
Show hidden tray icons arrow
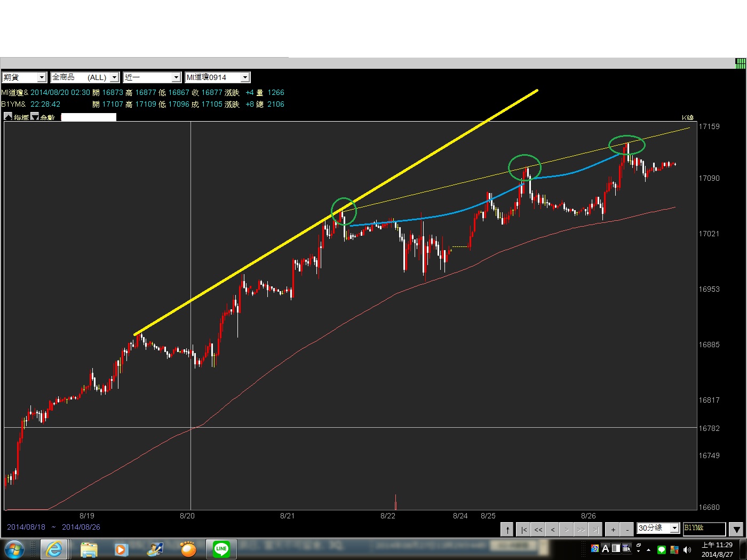[x=648, y=550]
